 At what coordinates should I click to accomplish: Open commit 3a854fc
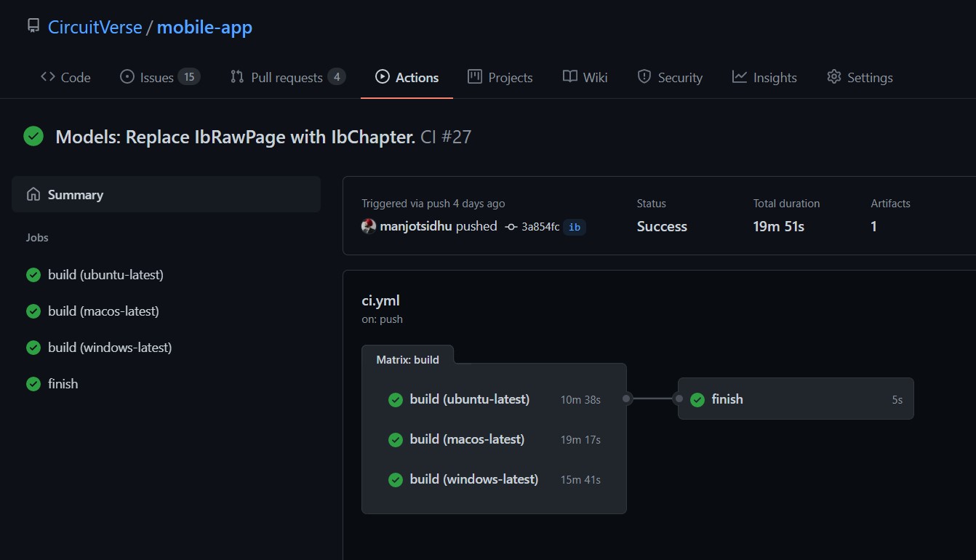540,227
